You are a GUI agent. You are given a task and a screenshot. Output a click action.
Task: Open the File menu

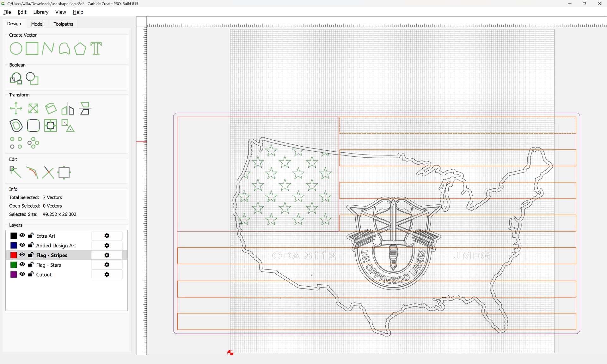click(x=7, y=12)
